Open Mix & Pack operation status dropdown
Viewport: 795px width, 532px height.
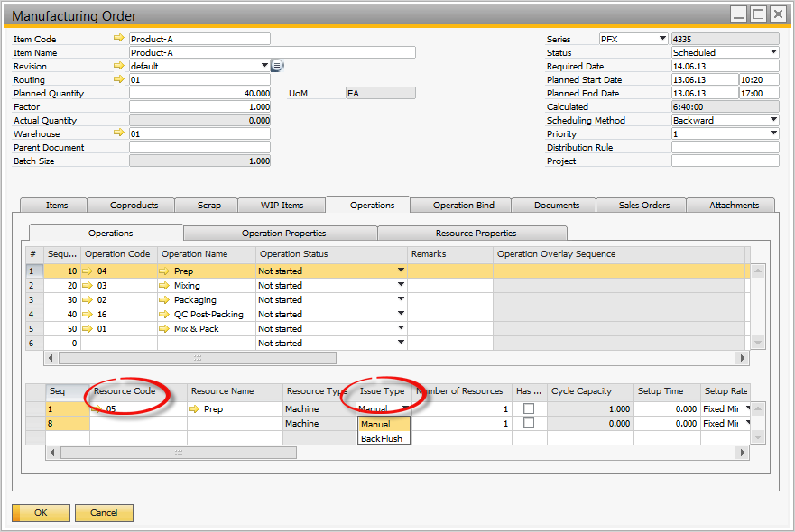point(401,328)
